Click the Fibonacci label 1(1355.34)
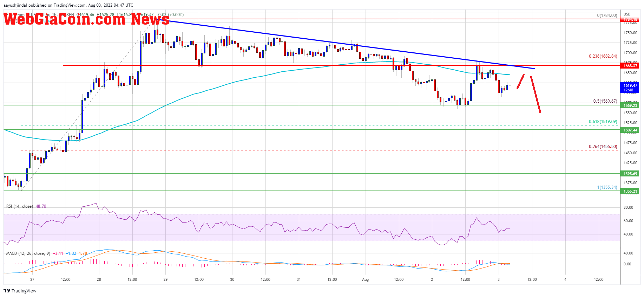 tap(607, 187)
